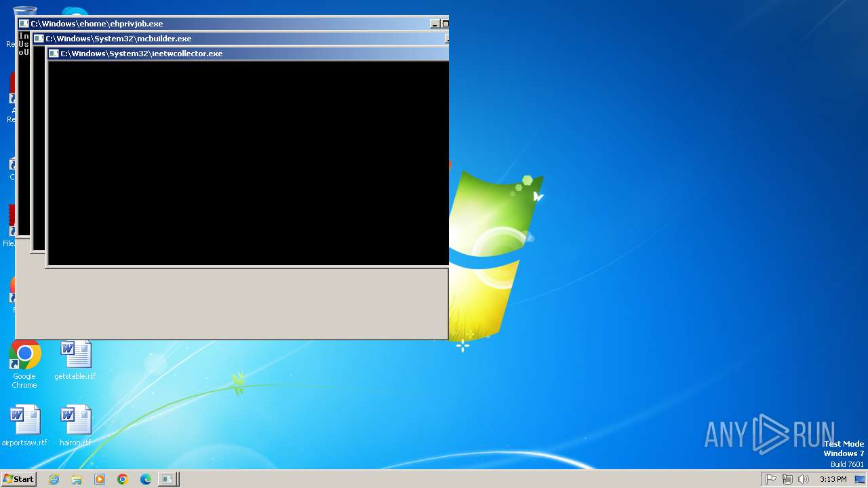Click the console window taskbar button
This screenshot has height=488, width=868.
[168, 479]
